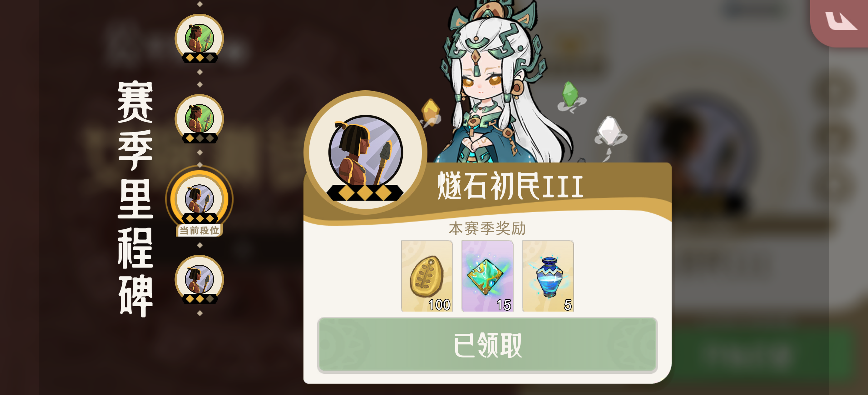This screenshot has width=868, height=395.
Task: Click the 赛季里程碑 vertical title
Action: pyautogui.click(x=136, y=199)
